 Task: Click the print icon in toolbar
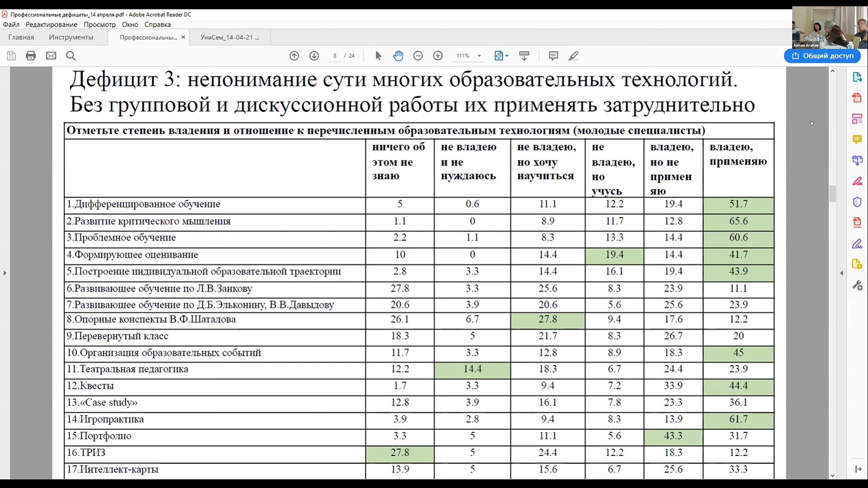pos(31,56)
